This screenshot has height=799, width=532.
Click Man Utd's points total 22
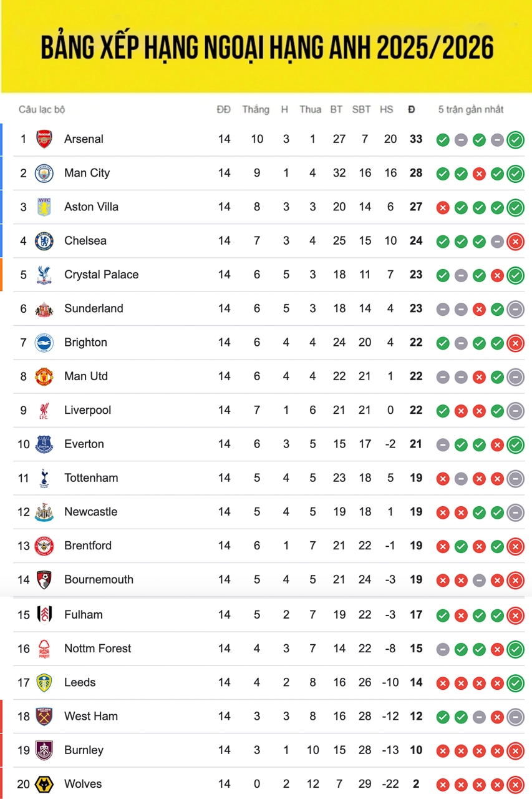tap(416, 376)
